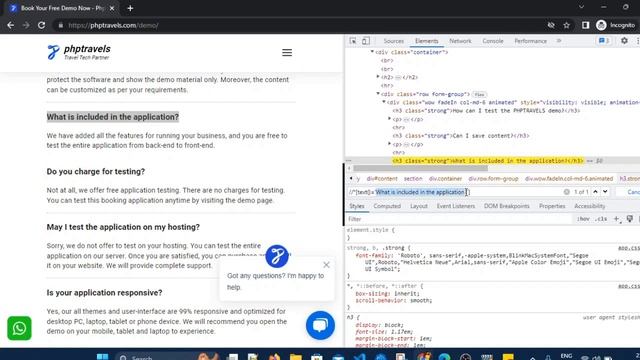Image resolution: width=640 pixels, height=360 pixels.
Task: Switch to the Performance tab
Action: coord(530,41)
